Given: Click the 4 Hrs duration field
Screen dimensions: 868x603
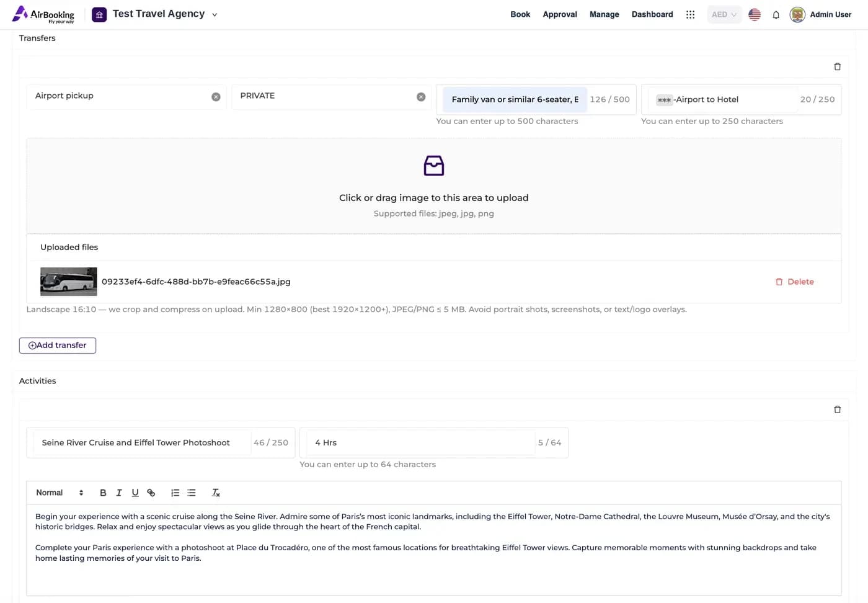Looking at the screenshot, I should click(x=420, y=442).
